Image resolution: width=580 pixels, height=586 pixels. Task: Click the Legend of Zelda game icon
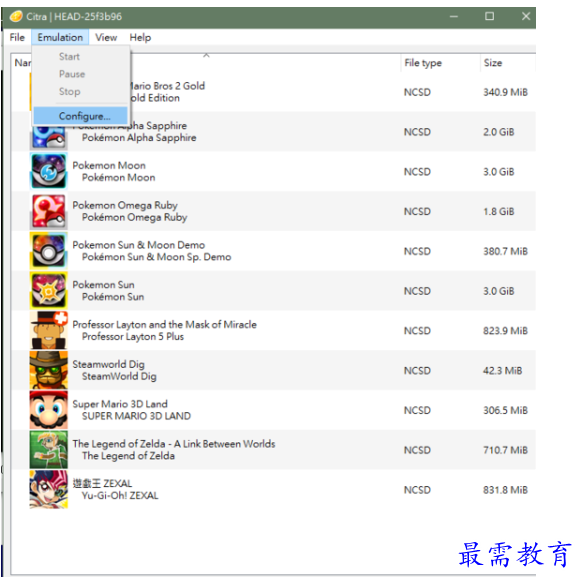pos(49,450)
